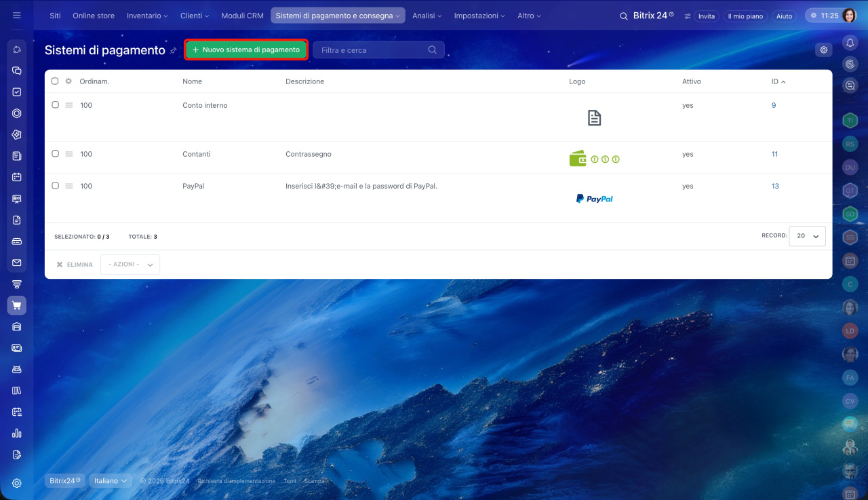
Task: Open the Analisi menu
Action: (x=427, y=16)
